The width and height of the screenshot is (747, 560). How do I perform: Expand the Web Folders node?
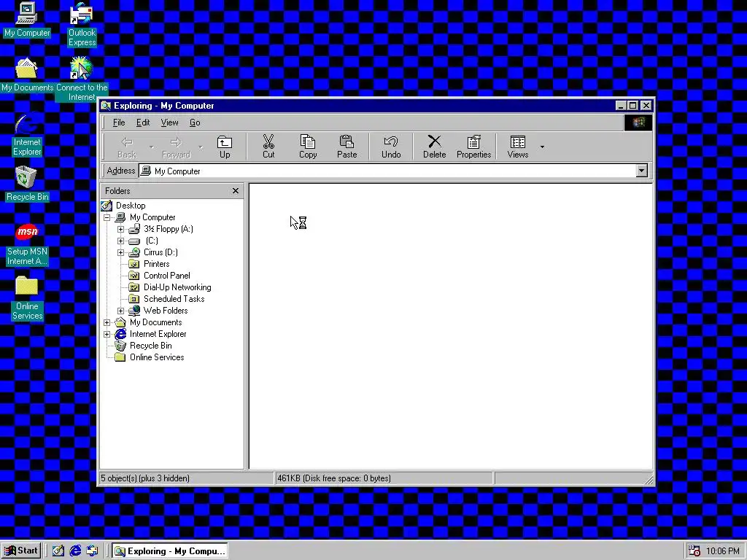coord(120,311)
